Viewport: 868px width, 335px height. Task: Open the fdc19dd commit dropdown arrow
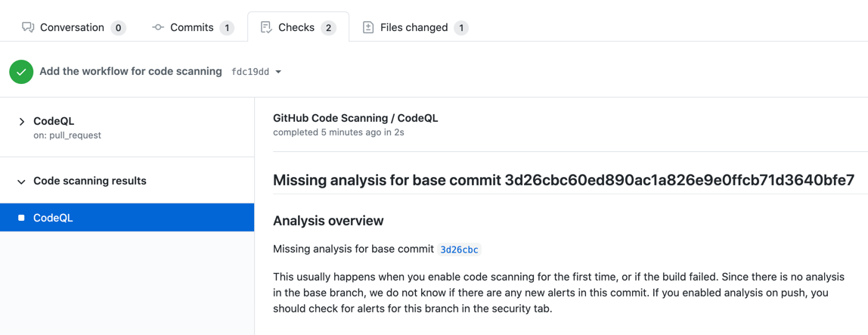[x=278, y=72]
